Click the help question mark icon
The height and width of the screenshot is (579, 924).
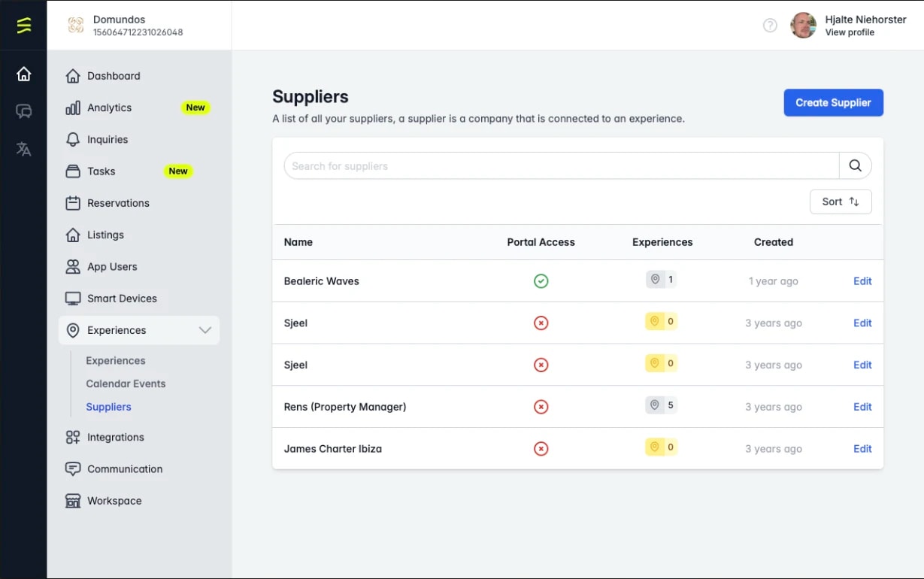[770, 26]
